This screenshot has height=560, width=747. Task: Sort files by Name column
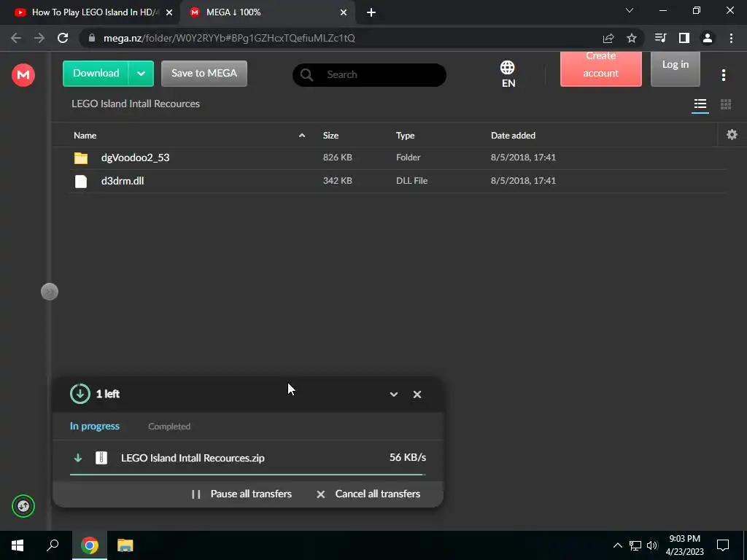pos(85,135)
